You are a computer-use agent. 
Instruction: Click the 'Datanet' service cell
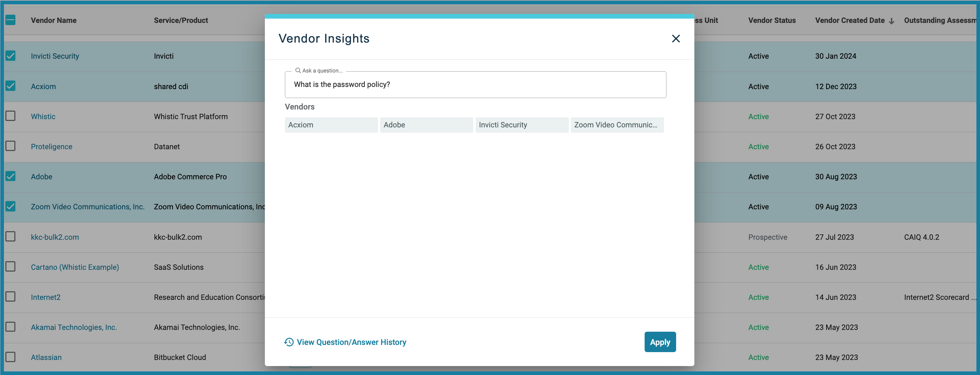coord(167,146)
